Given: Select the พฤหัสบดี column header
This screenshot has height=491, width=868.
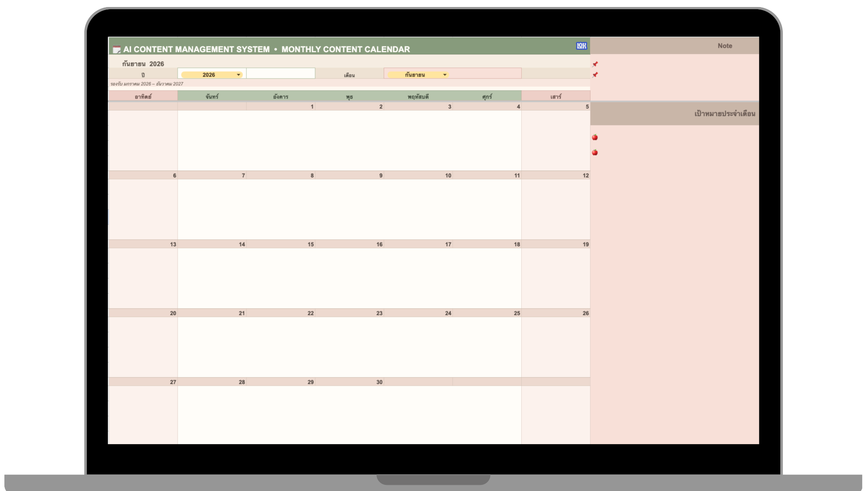Looking at the screenshot, I should coord(418,96).
